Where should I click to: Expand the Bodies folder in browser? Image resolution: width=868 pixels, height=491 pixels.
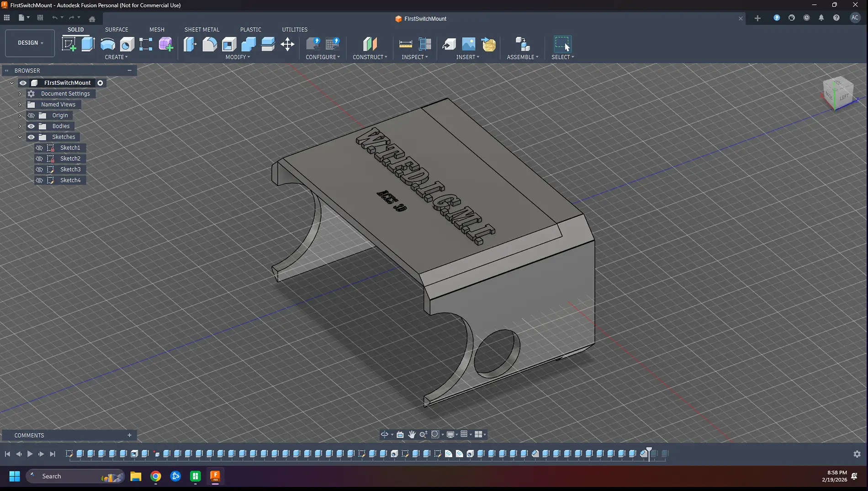20,126
